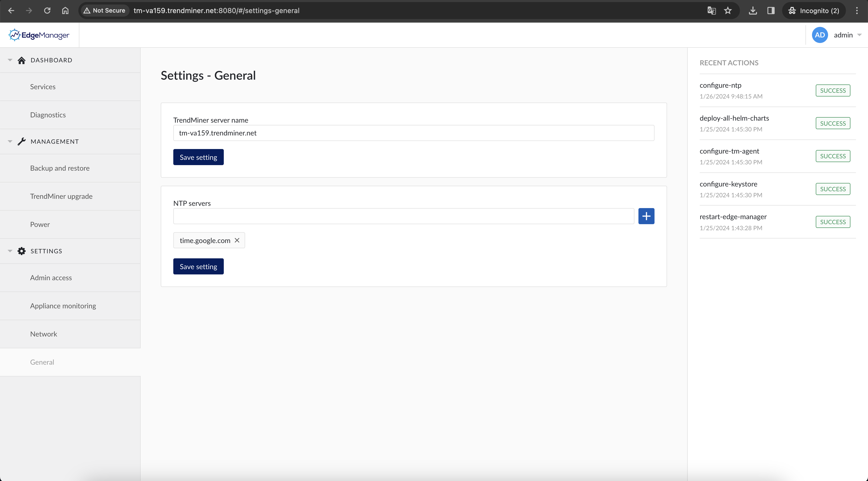This screenshot has height=481, width=868.
Task: Open the admin account dropdown arrow
Action: (860, 35)
